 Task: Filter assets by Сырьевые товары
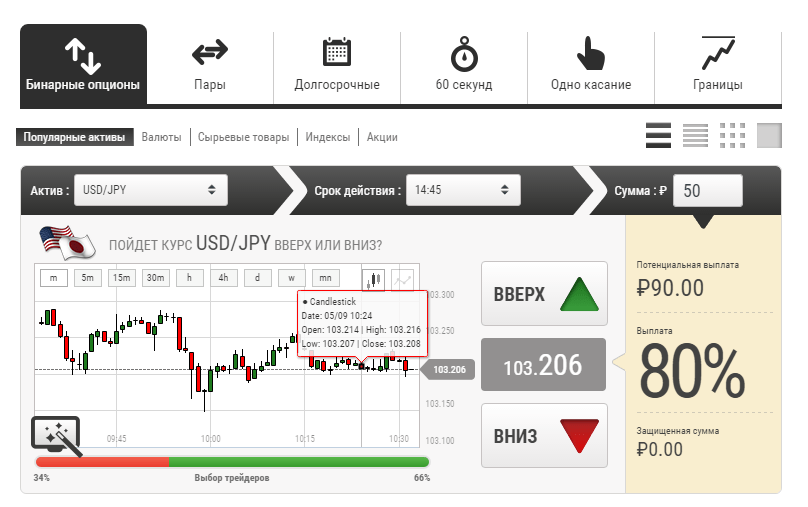pos(243,137)
